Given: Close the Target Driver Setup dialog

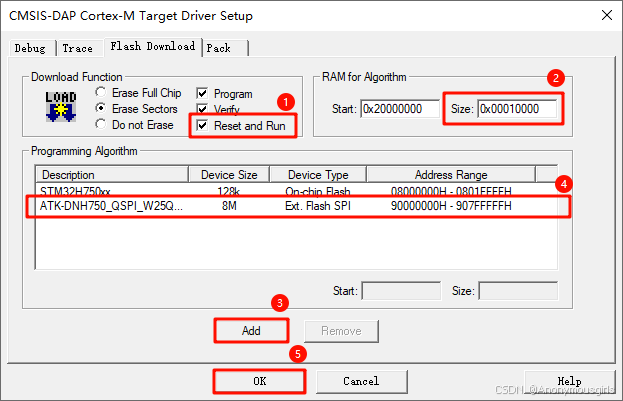Looking at the screenshot, I should point(607,15).
